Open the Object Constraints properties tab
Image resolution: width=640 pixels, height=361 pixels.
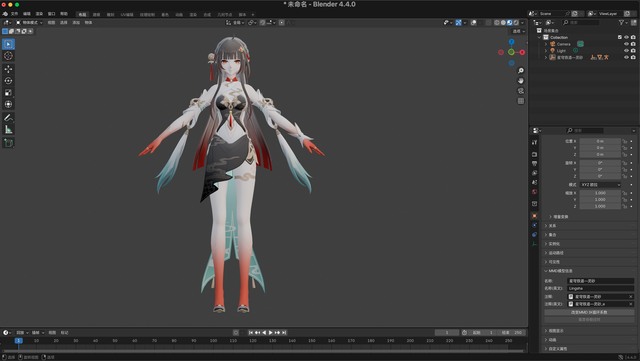click(534, 234)
